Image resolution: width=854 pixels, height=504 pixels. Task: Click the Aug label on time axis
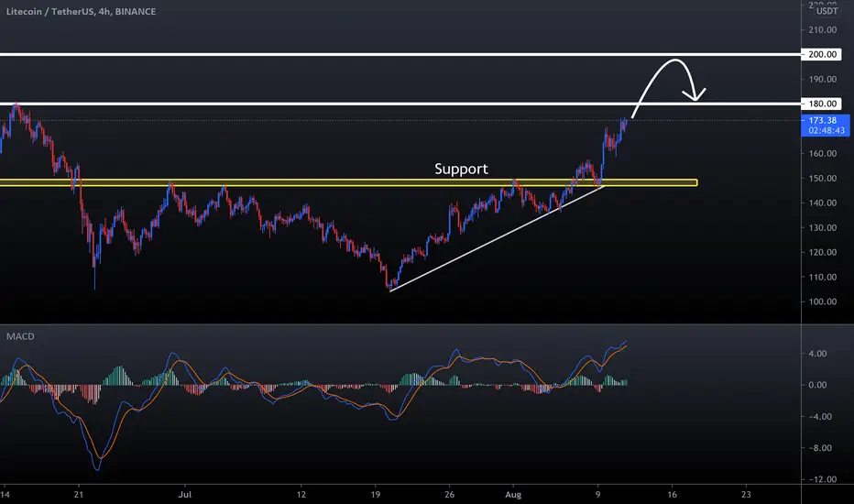point(513,495)
